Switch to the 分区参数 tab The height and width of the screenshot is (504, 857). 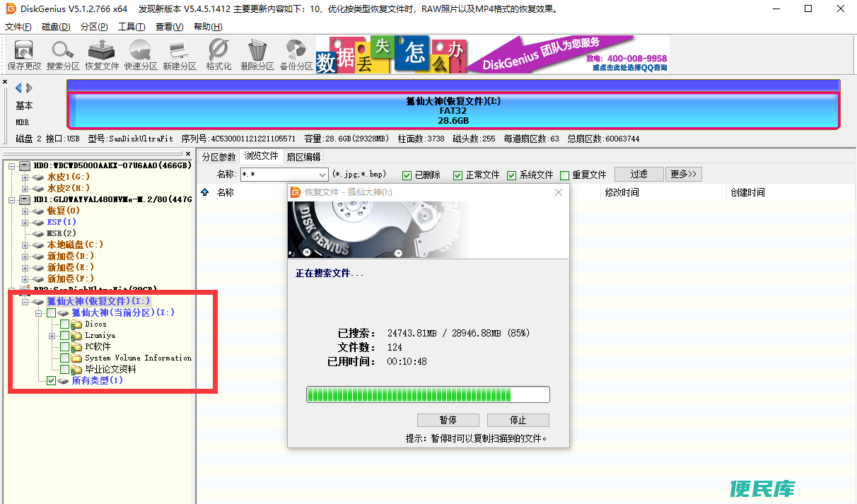click(x=218, y=157)
